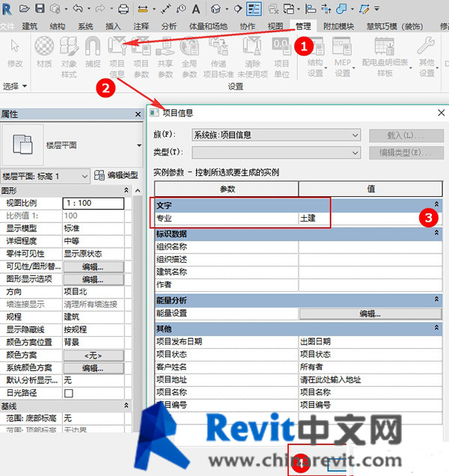Close the Project Information dialog
Viewport: 449px width, 476px height.
[x=441, y=113]
